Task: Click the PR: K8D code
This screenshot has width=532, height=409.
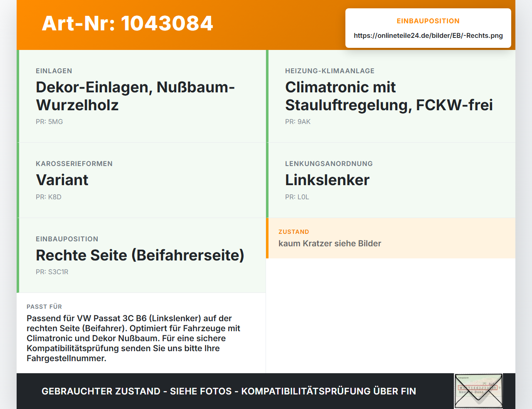Action: coord(49,197)
